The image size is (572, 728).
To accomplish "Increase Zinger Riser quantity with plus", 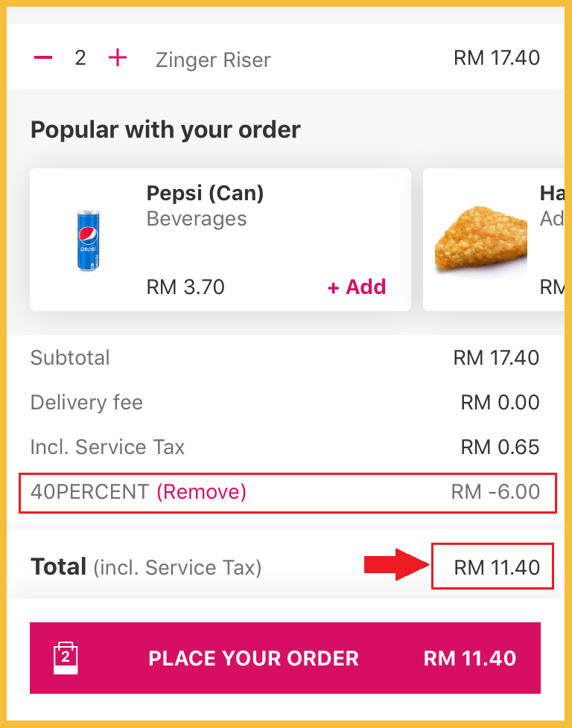I will (118, 58).
